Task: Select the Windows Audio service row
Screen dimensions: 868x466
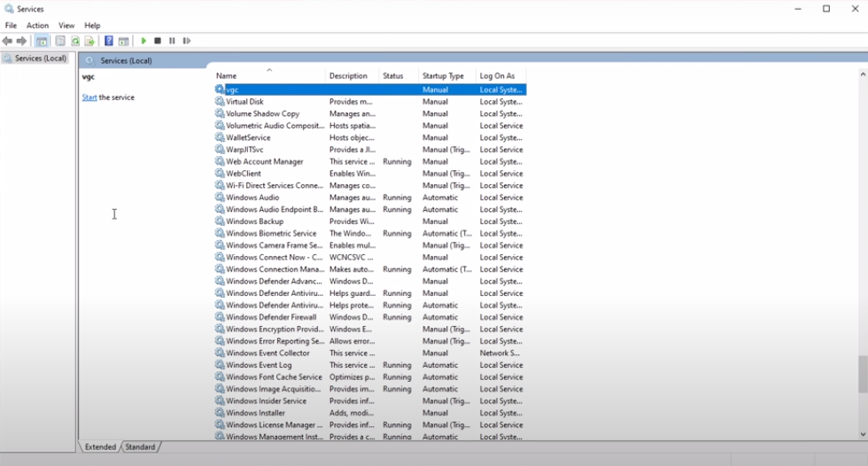Action: 370,198
